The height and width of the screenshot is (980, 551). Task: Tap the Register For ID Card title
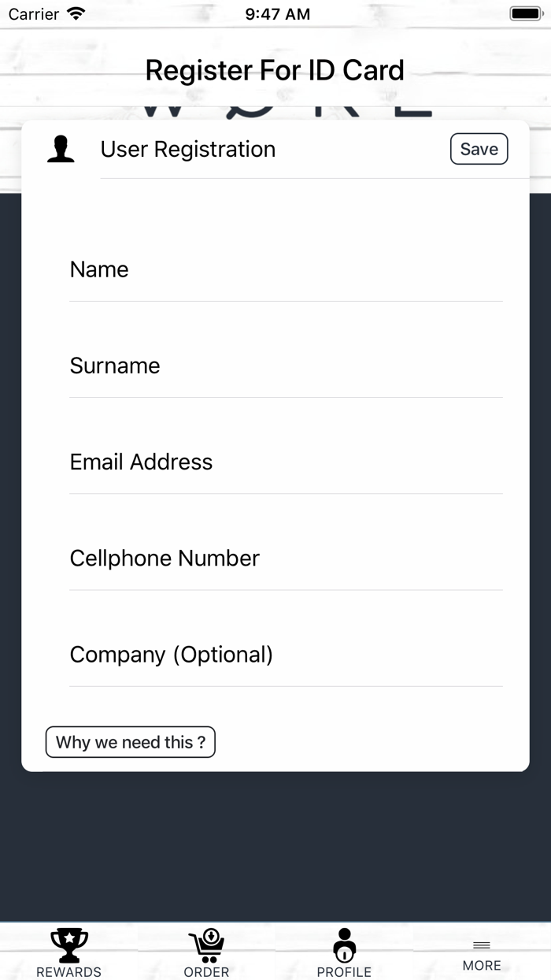click(x=275, y=70)
